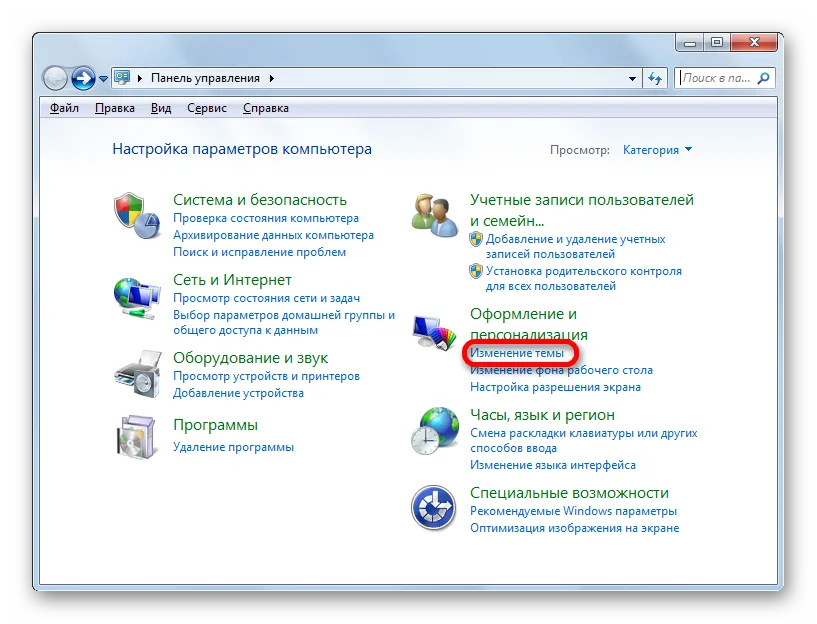Click Поиск и исправление проблем link
The image size is (817, 624).
[x=259, y=252]
